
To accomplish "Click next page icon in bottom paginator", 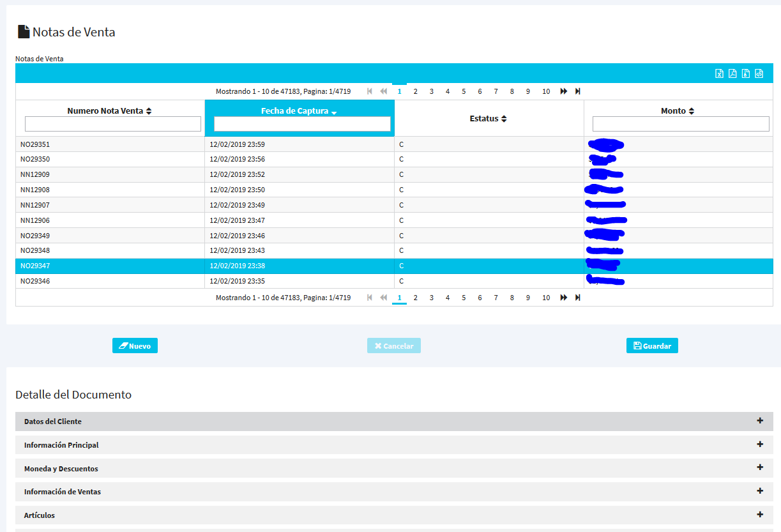I will click(x=564, y=298).
